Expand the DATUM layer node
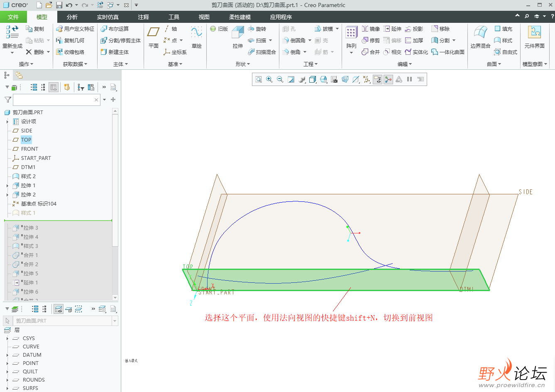The width and height of the screenshot is (555, 392). point(7,355)
